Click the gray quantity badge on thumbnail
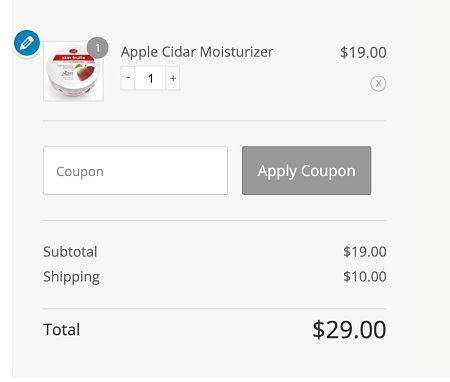 click(x=98, y=48)
